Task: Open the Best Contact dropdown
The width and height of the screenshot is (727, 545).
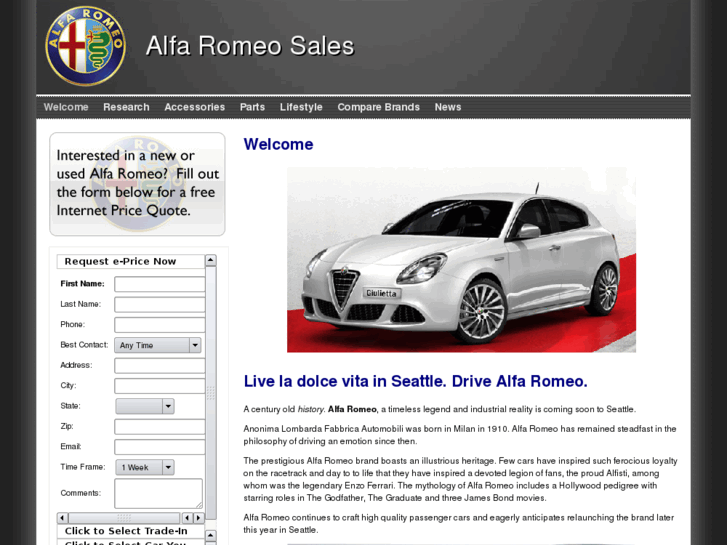Action: pos(158,345)
